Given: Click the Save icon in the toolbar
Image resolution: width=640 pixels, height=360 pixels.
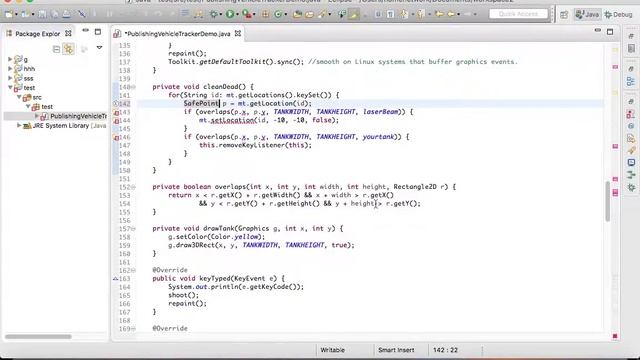Looking at the screenshot, I should point(42,14).
